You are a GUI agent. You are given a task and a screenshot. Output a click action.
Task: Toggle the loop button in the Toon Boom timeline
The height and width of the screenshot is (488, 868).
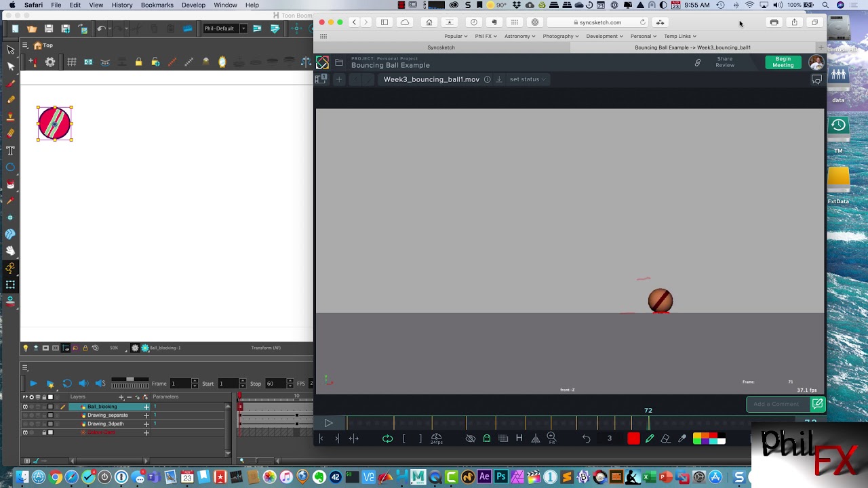67,384
